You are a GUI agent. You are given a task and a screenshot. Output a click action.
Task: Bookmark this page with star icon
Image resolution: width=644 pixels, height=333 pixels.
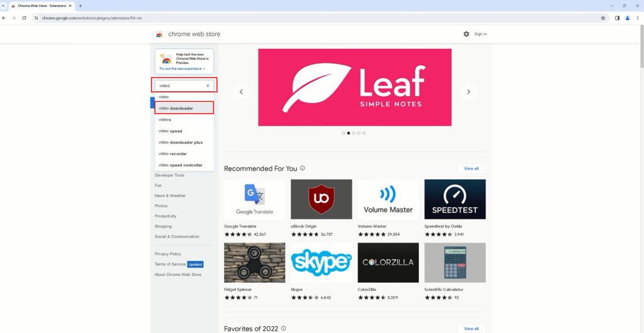(602, 18)
